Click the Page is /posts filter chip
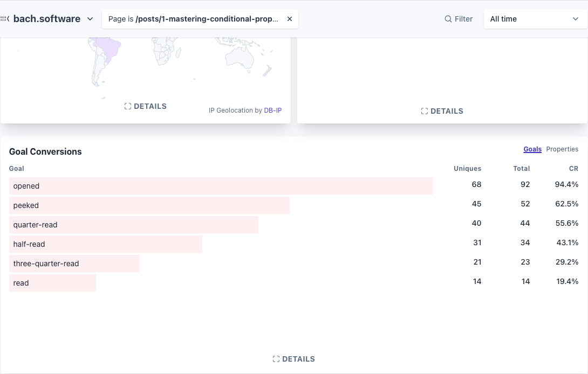The image size is (588, 374). pyautogui.click(x=193, y=19)
